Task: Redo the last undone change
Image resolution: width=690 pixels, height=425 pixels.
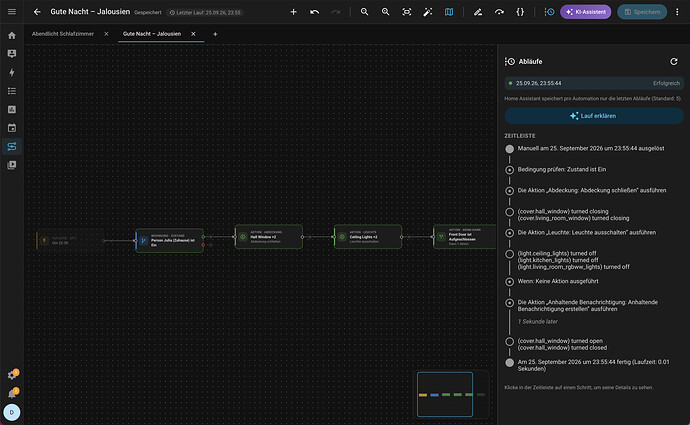Action: point(336,12)
